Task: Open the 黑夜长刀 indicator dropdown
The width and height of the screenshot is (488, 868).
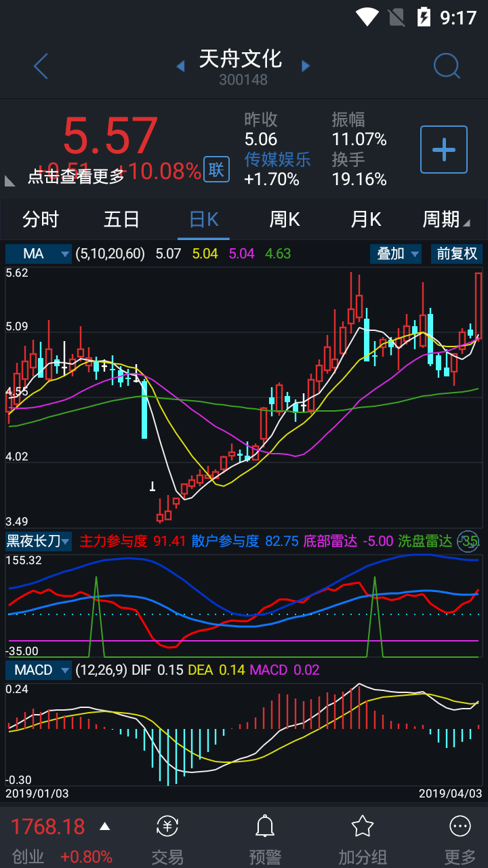Action: pos(39,541)
